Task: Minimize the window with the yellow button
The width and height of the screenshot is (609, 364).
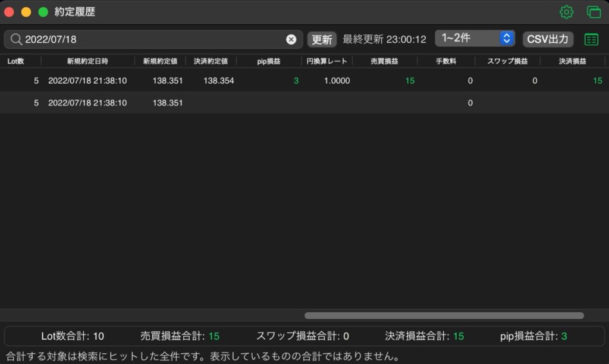Action: pos(26,12)
